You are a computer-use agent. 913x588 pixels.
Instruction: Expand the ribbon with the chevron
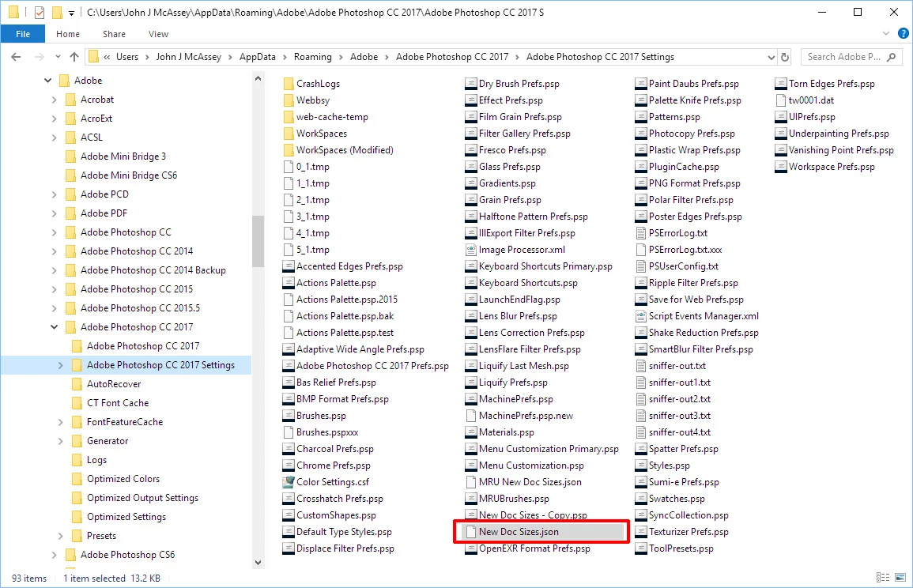(x=885, y=34)
